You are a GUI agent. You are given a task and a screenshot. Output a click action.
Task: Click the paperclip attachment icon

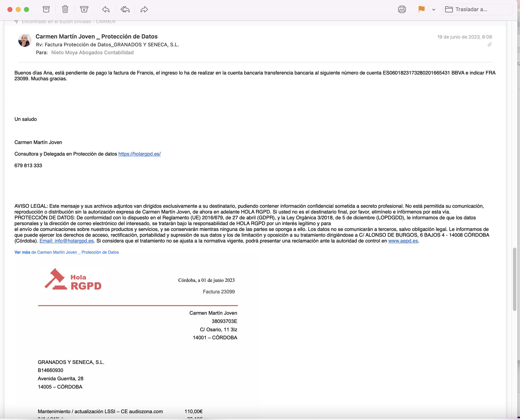coord(490,44)
